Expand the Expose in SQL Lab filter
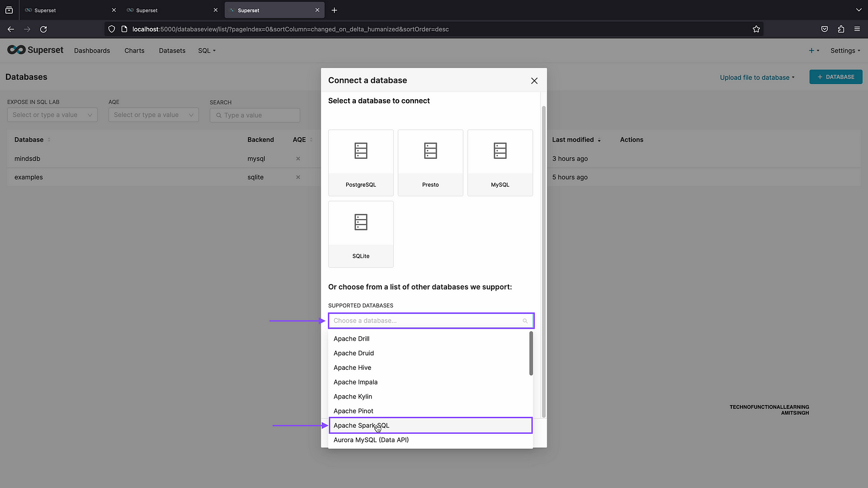The width and height of the screenshot is (868, 488). [52, 115]
